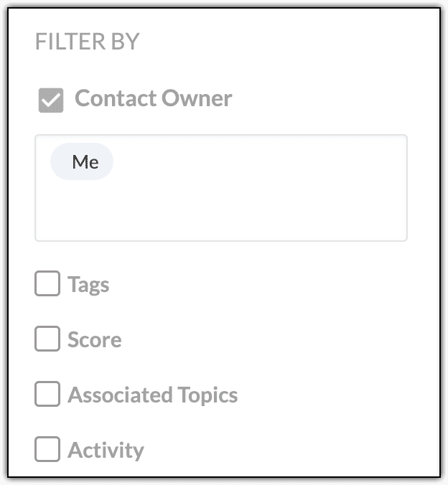Enable the Tags filter checkbox

click(x=47, y=284)
